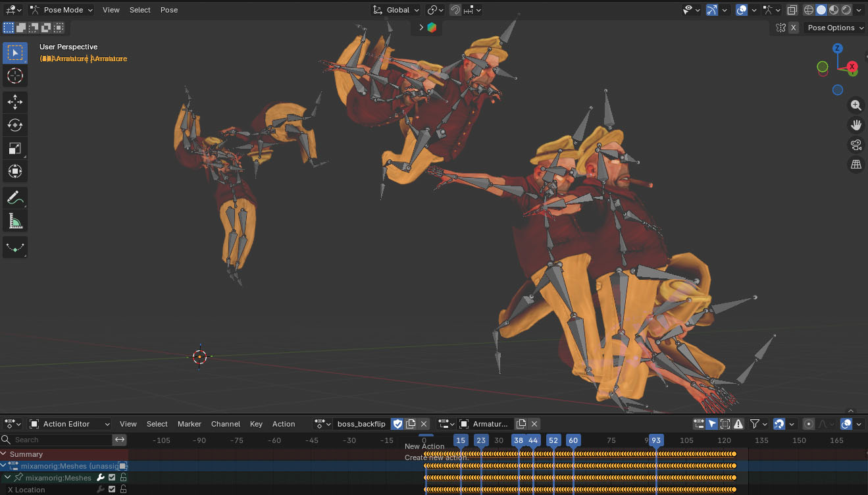Activate the 3D Cursor tool
The height and width of the screenshot is (495, 868).
(x=15, y=76)
